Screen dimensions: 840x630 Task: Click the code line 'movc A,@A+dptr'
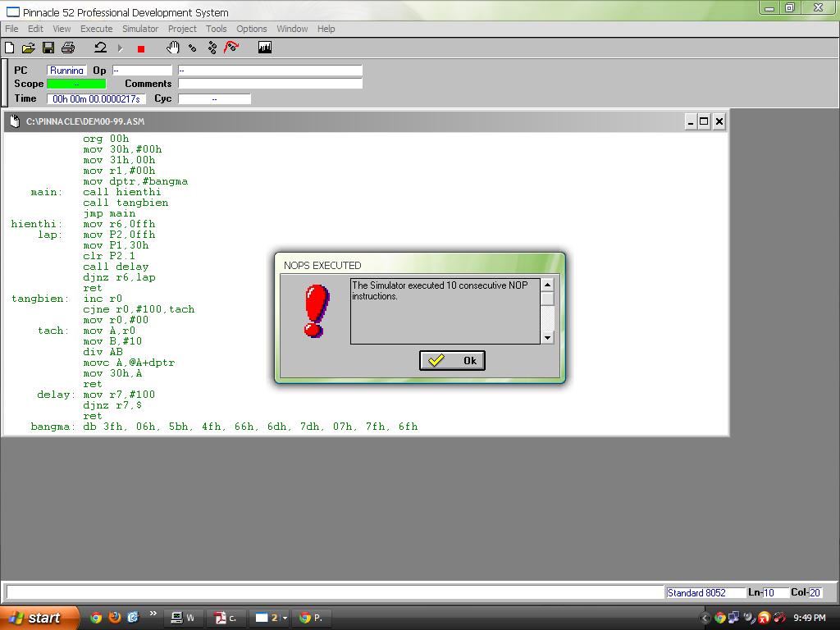[129, 363]
